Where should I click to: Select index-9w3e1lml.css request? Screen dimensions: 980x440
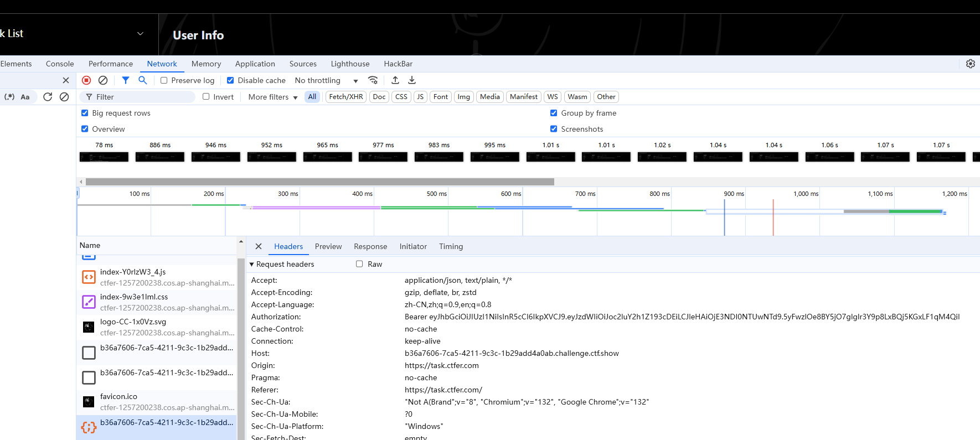click(x=157, y=302)
